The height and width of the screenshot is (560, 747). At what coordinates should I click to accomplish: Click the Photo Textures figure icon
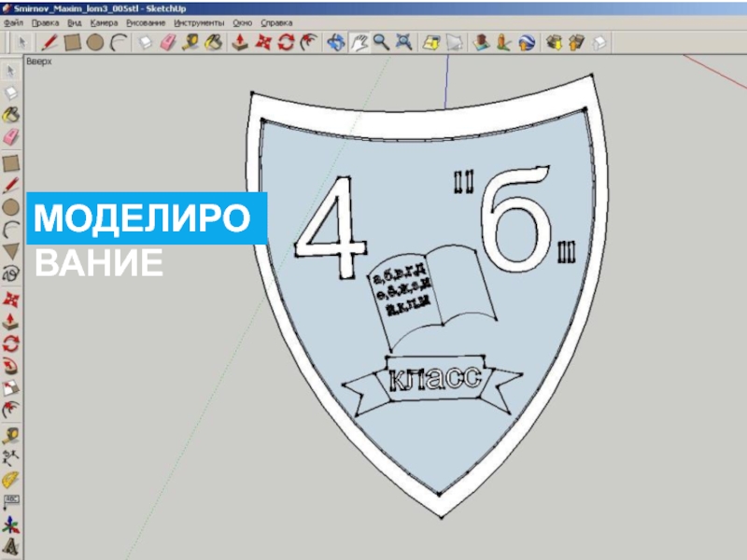(503, 43)
